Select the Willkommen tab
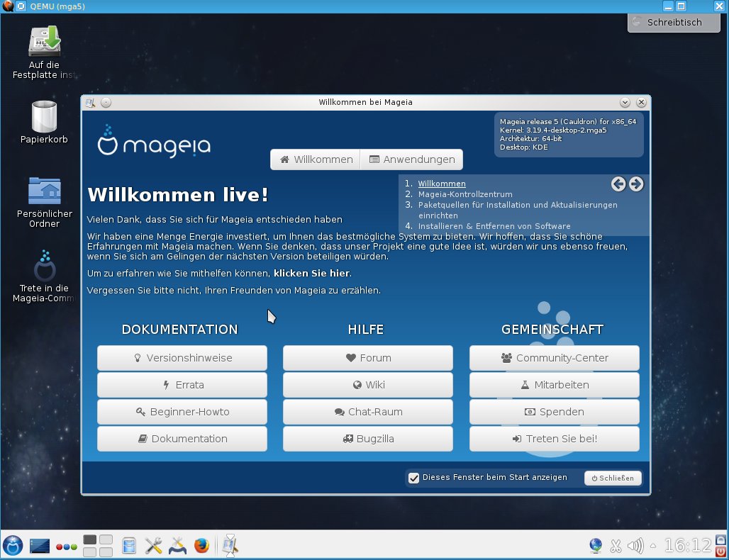Viewport: 729px width, 560px height. click(x=316, y=159)
